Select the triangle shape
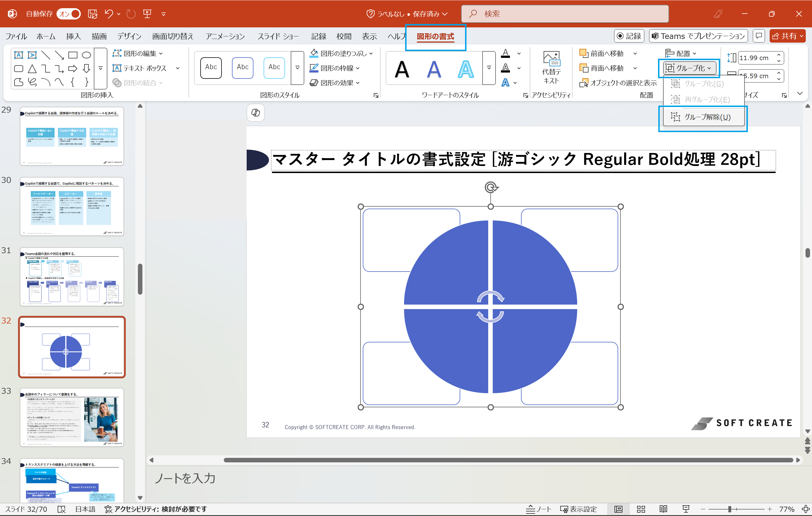This screenshot has width=812, height=516. click(32, 69)
